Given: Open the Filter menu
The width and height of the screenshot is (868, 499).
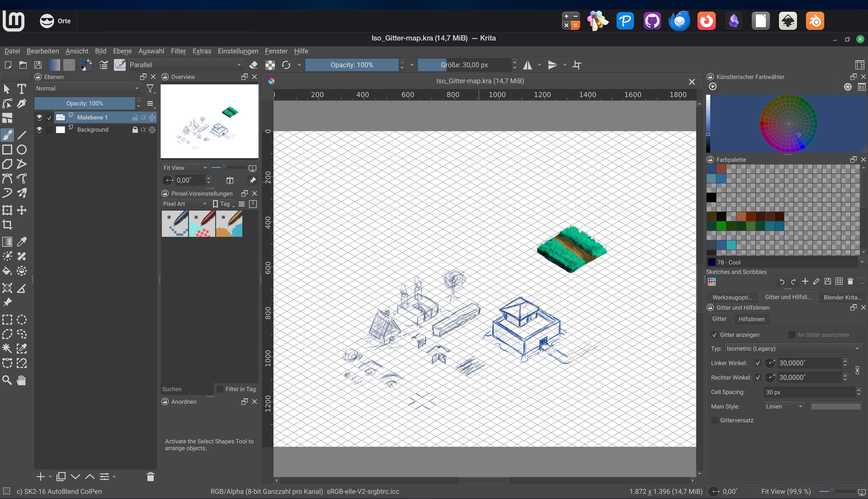Looking at the screenshot, I should coord(178,51).
